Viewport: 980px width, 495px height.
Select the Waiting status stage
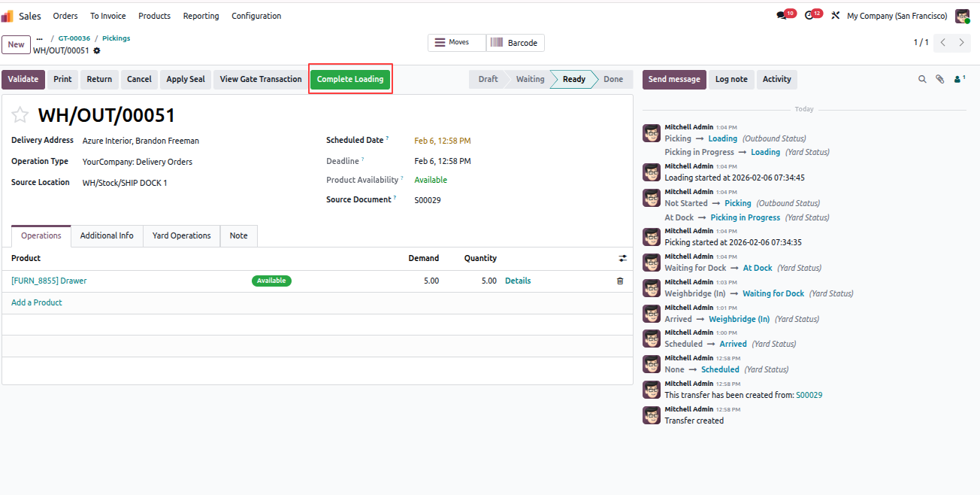coord(530,79)
